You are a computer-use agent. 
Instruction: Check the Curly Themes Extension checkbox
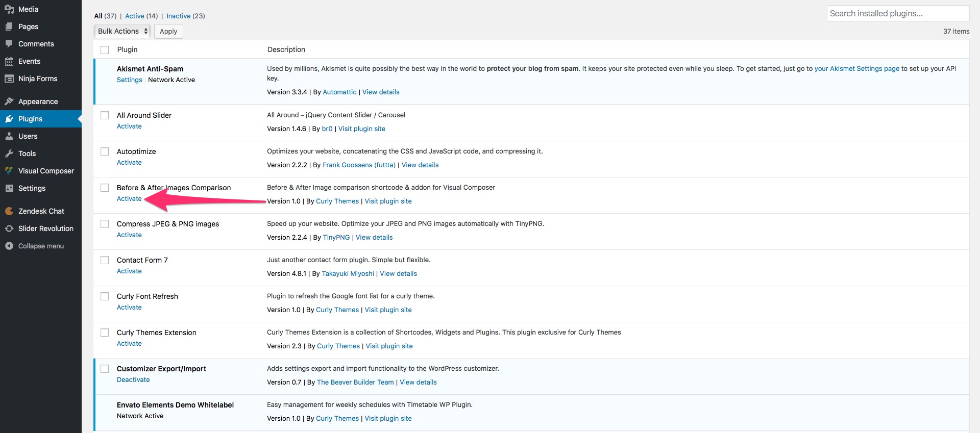pyautogui.click(x=105, y=333)
